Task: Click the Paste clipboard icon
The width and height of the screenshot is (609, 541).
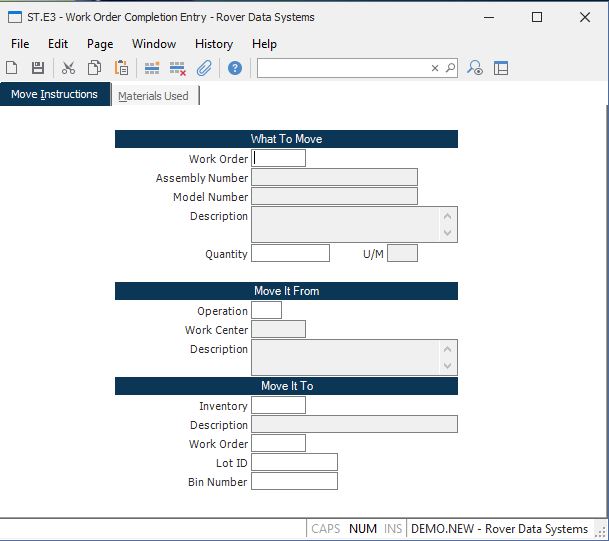Action: click(121, 68)
